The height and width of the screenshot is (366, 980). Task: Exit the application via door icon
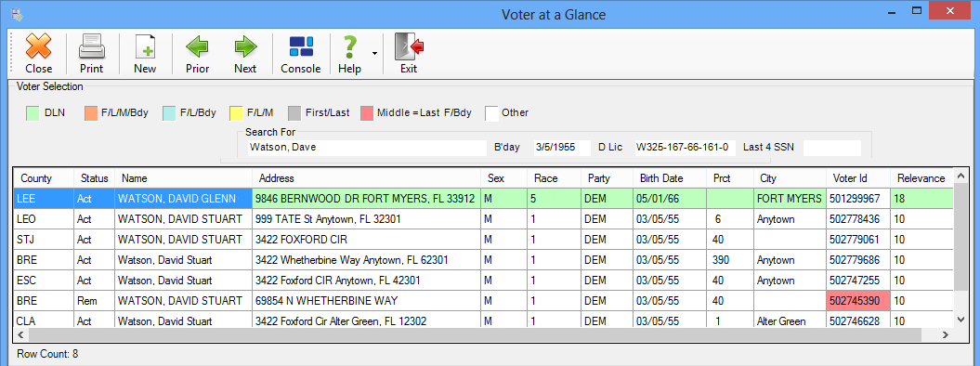click(409, 53)
